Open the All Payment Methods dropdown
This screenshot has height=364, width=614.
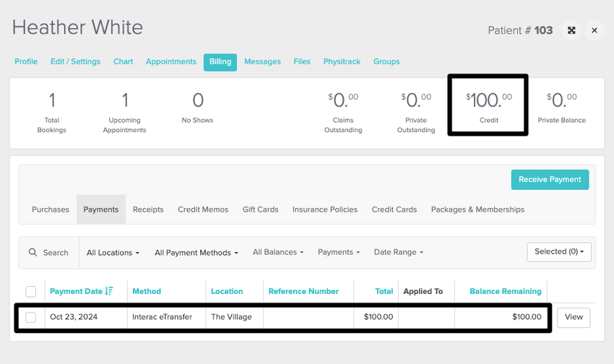click(196, 253)
